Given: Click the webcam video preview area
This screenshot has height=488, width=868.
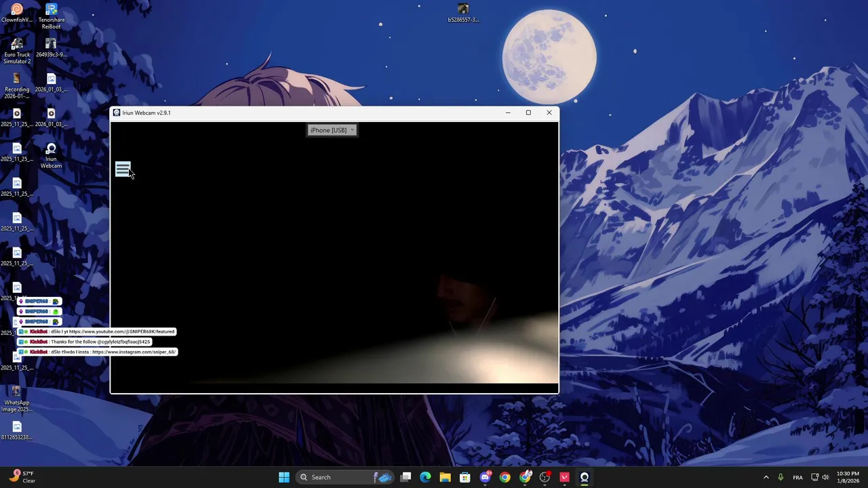Looking at the screenshot, I should click(x=334, y=258).
